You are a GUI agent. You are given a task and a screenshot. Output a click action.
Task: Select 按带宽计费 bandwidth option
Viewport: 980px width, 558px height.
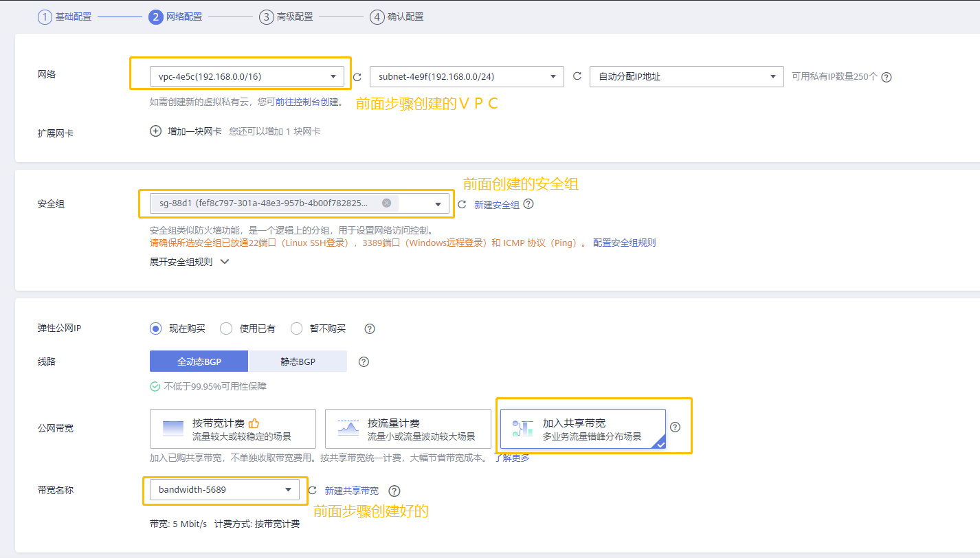pyautogui.click(x=233, y=429)
